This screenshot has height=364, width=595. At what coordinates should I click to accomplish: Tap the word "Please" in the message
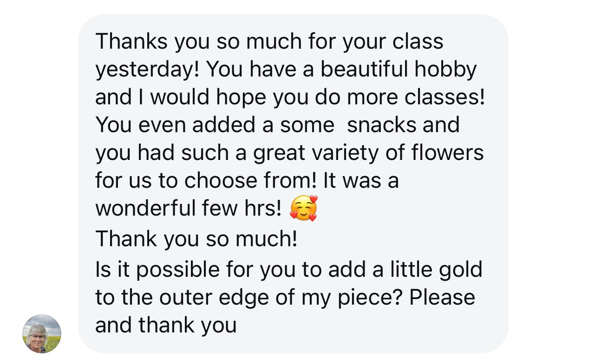click(442, 297)
